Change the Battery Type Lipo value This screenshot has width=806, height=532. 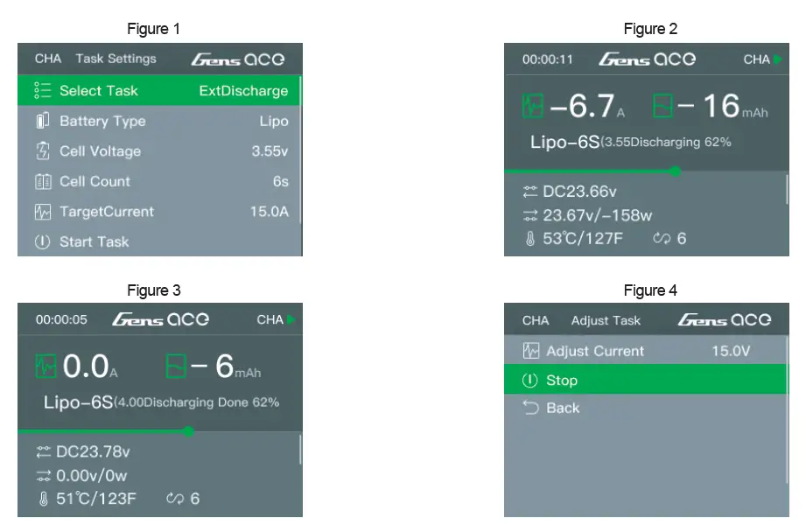click(x=273, y=121)
